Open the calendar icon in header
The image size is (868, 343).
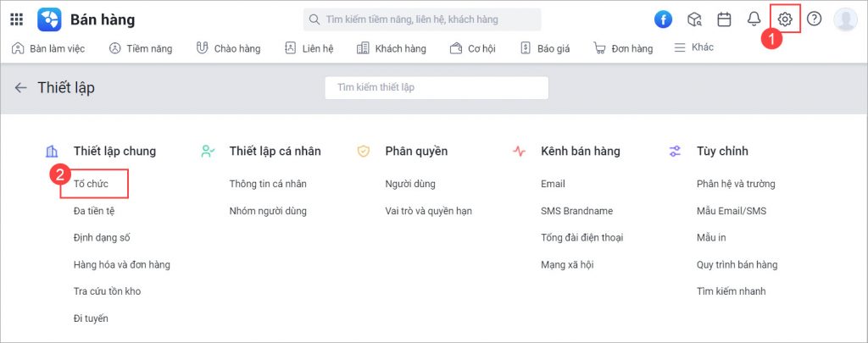pos(724,19)
